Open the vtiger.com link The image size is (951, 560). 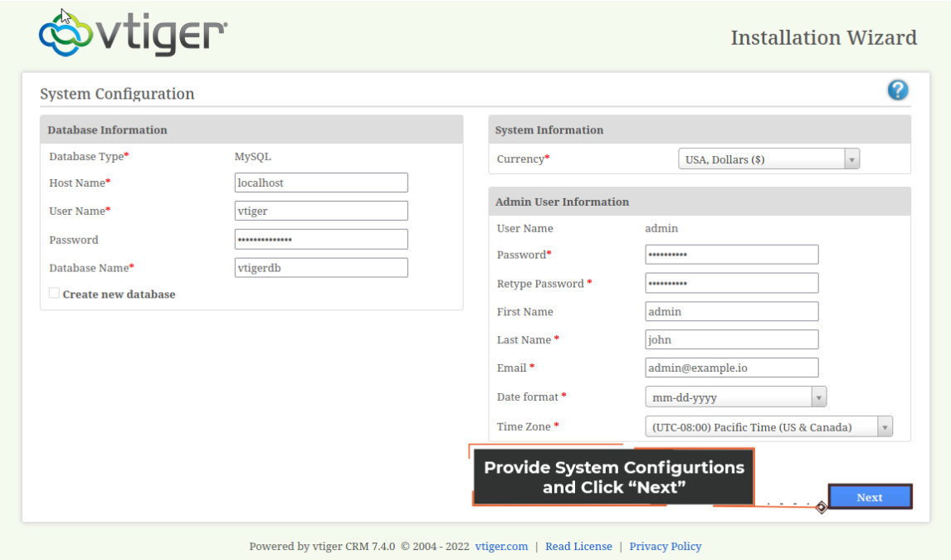tap(501, 546)
